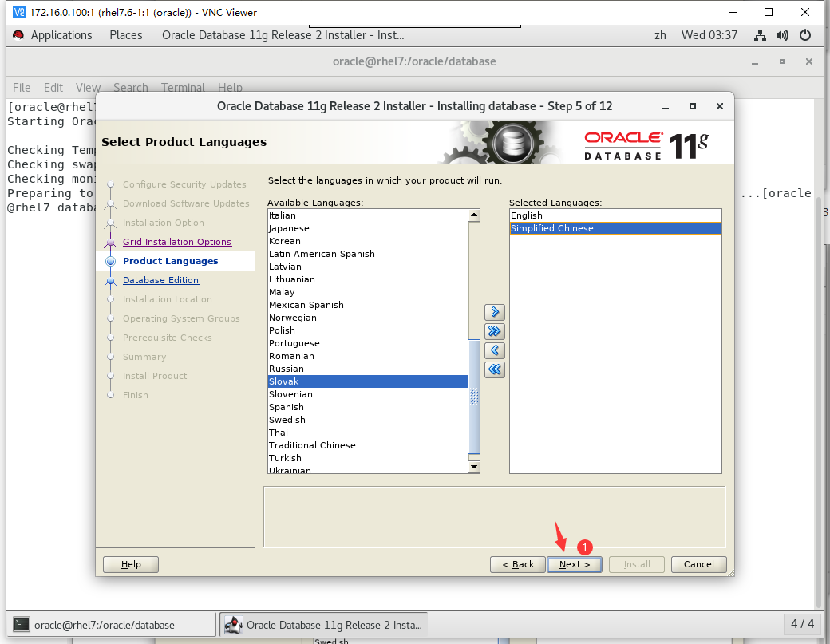The width and height of the screenshot is (830, 644).
Task: Select Latin American Spanish language
Action: (x=368, y=254)
